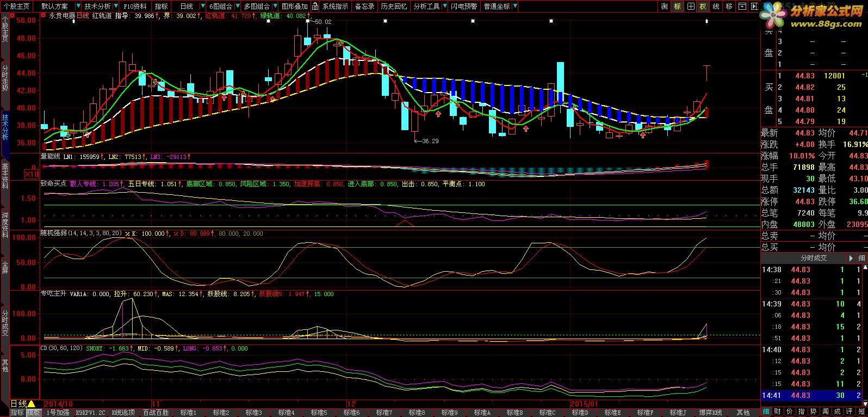This screenshot has height=417, width=868.
Task: Open the 分析工具 dropdown arrow
Action: 444,7
